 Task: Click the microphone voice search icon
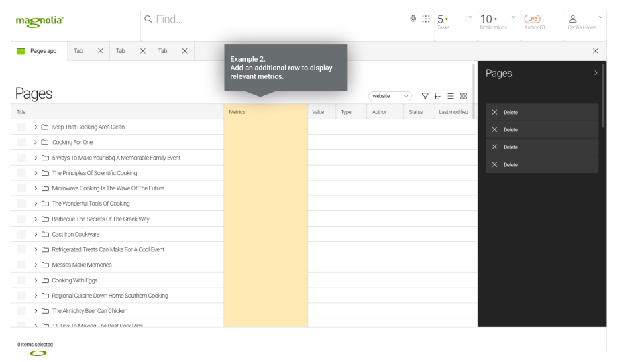tap(413, 19)
